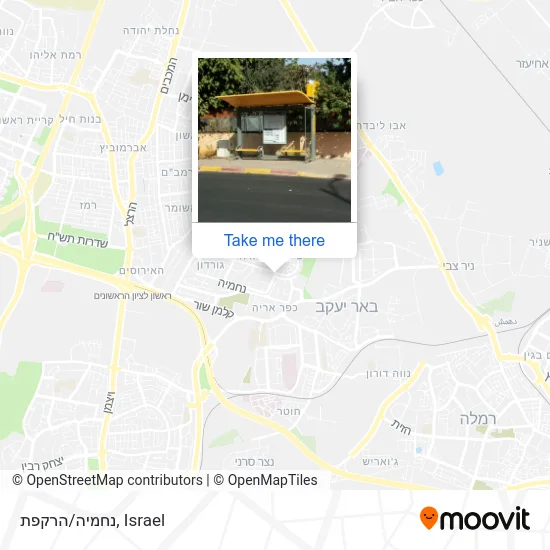Click the נחמיה/הרקפת, Israel stop title
Viewport: 550px width, 550px height.
93,521
